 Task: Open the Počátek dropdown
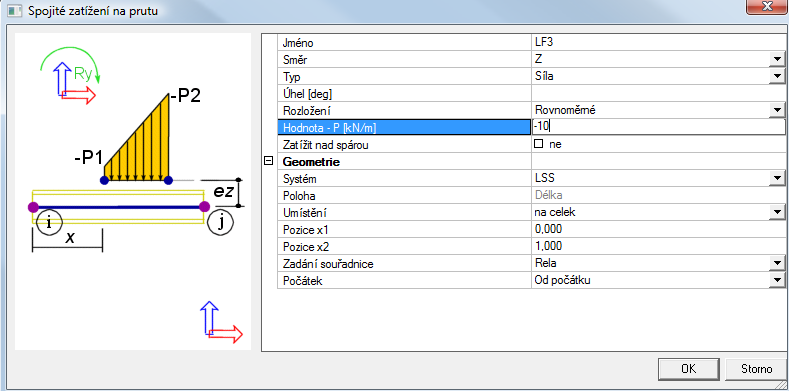(778, 280)
